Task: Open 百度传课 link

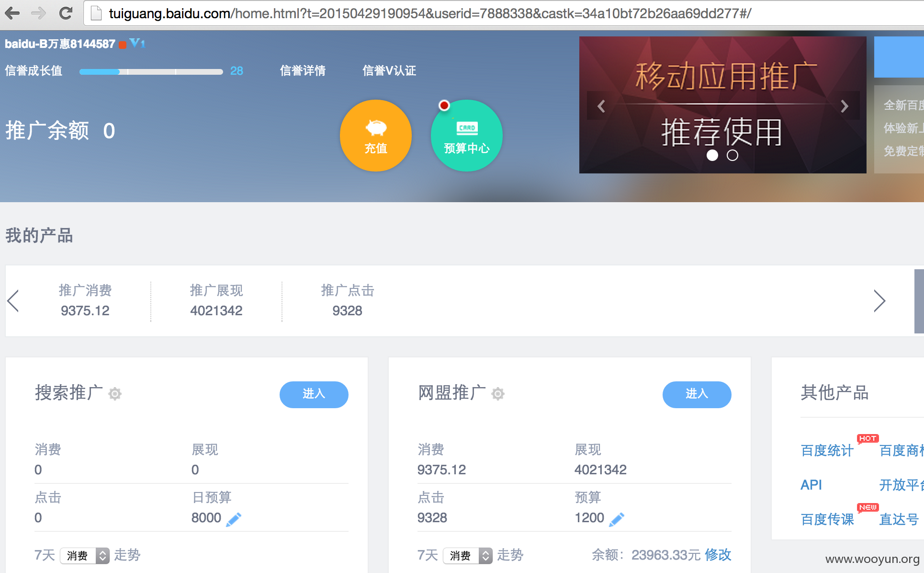Action: [x=827, y=519]
